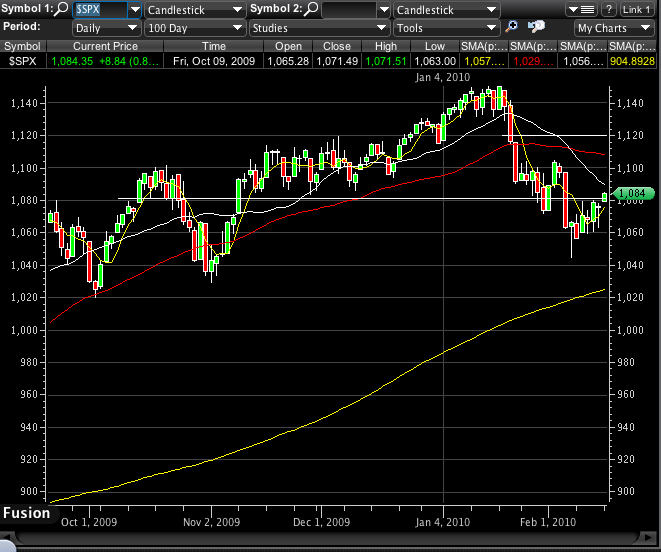Expand the Daily period dropdown
The image size is (661, 552).
[105, 28]
